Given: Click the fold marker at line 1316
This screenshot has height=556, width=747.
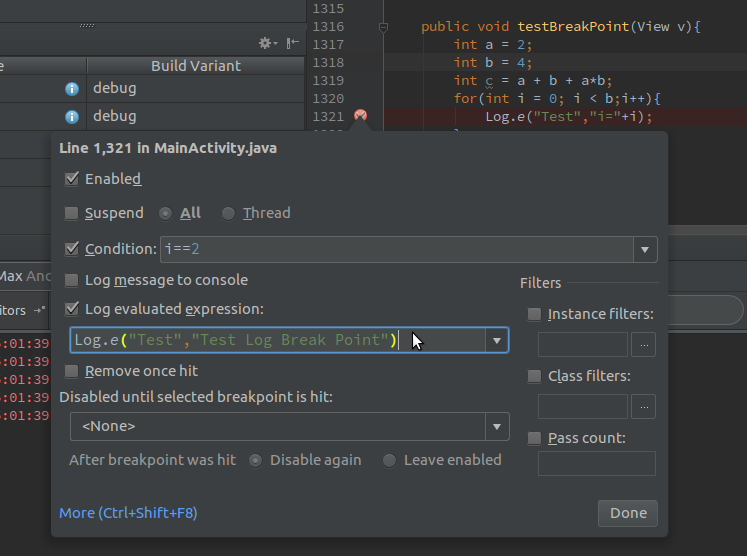Looking at the screenshot, I should (x=383, y=28).
